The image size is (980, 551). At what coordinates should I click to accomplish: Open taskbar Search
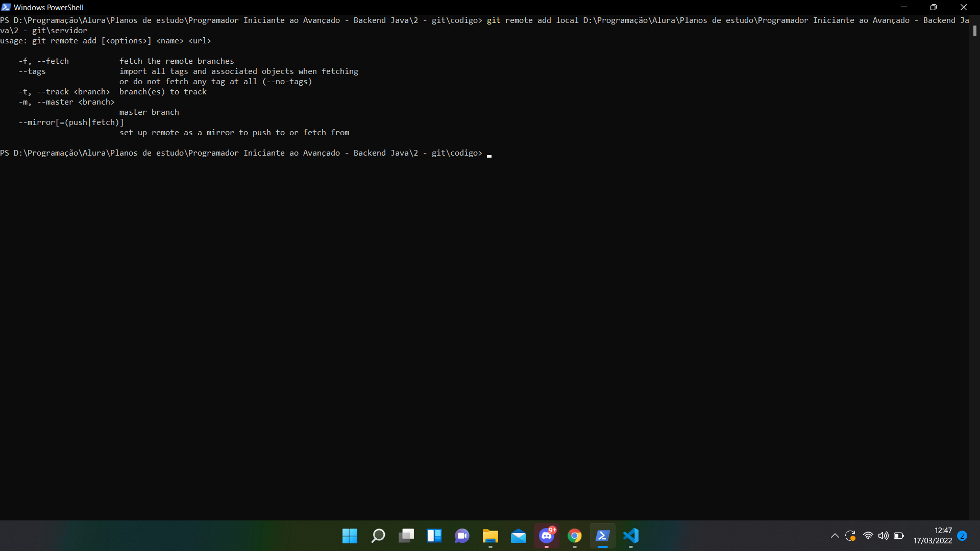[378, 536]
